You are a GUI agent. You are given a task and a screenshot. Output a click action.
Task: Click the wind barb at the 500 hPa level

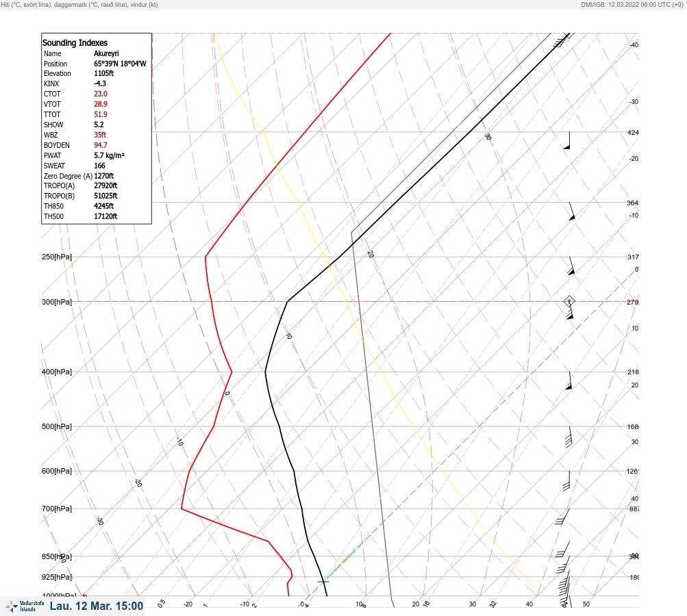pos(569,437)
